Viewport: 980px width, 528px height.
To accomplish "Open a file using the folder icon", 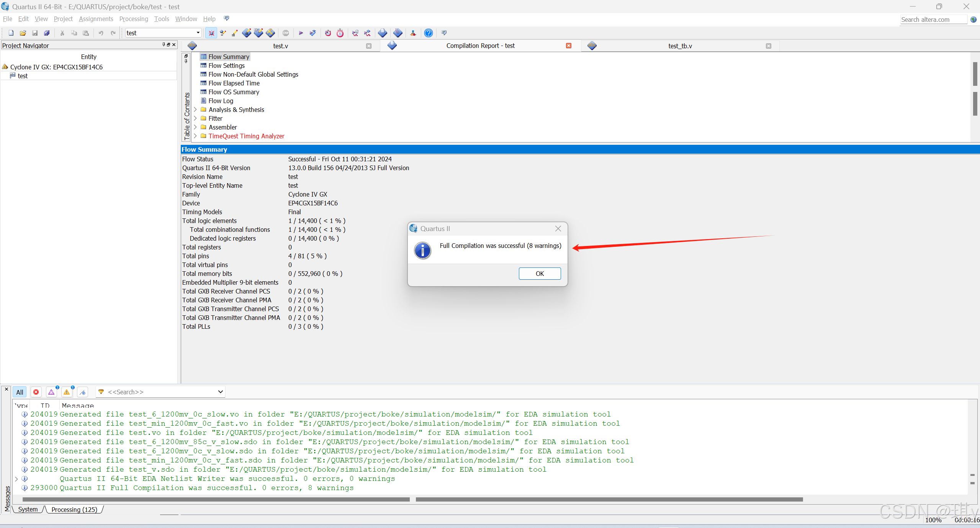I will tap(23, 33).
